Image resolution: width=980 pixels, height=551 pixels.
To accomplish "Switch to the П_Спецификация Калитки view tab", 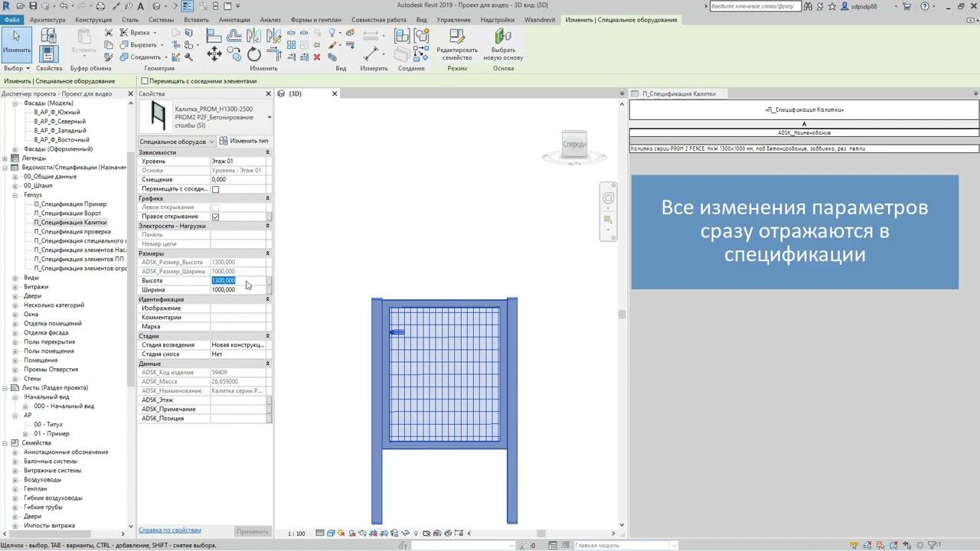I will [679, 93].
